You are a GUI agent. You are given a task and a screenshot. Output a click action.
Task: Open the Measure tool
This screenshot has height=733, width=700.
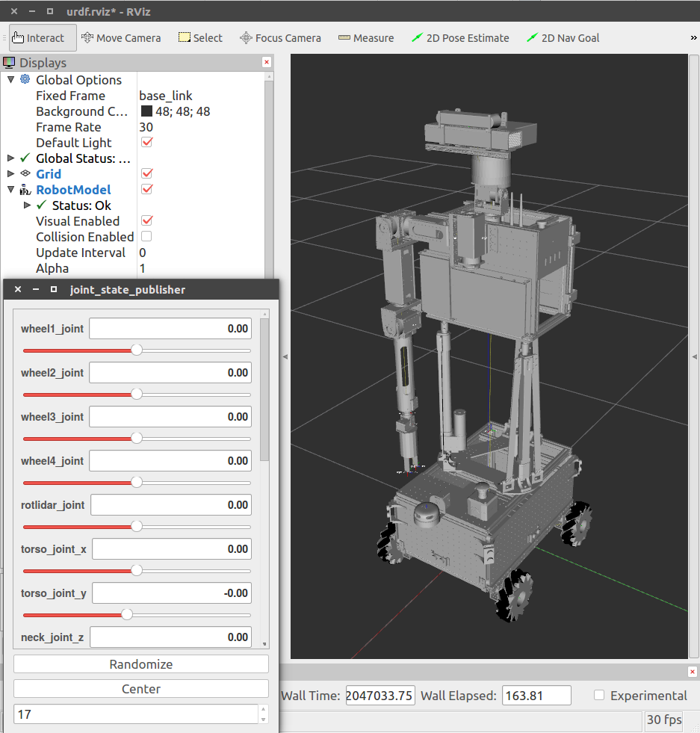(365, 37)
